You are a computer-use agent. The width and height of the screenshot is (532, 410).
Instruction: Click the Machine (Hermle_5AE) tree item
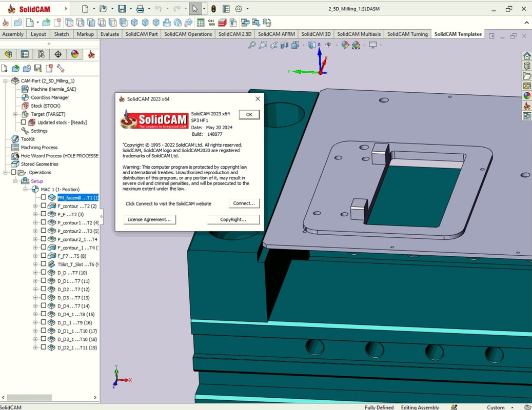click(53, 89)
